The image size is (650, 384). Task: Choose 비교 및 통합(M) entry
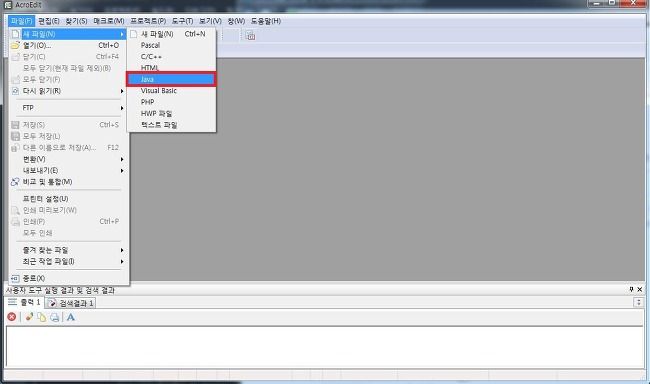(68, 182)
